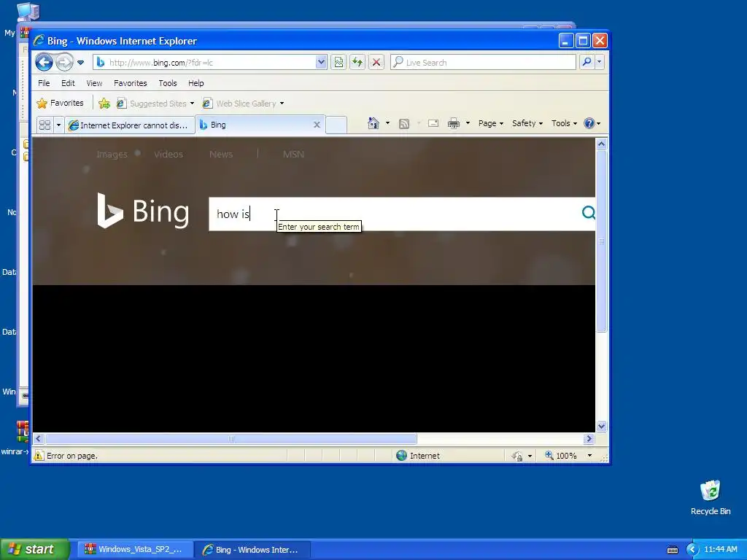Open the Favorites star button

60,103
